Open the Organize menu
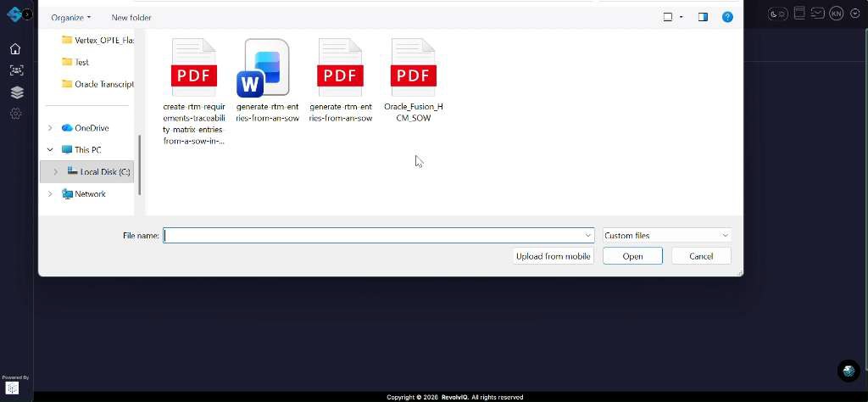Screen dimensions: 868x402 [x=70, y=17]
